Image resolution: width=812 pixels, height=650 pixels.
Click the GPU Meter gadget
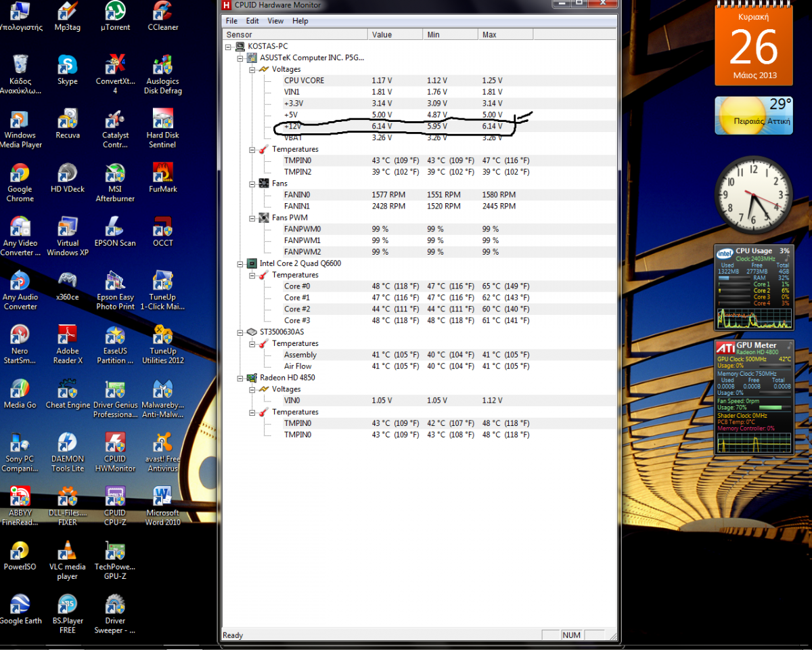[754, 397]
